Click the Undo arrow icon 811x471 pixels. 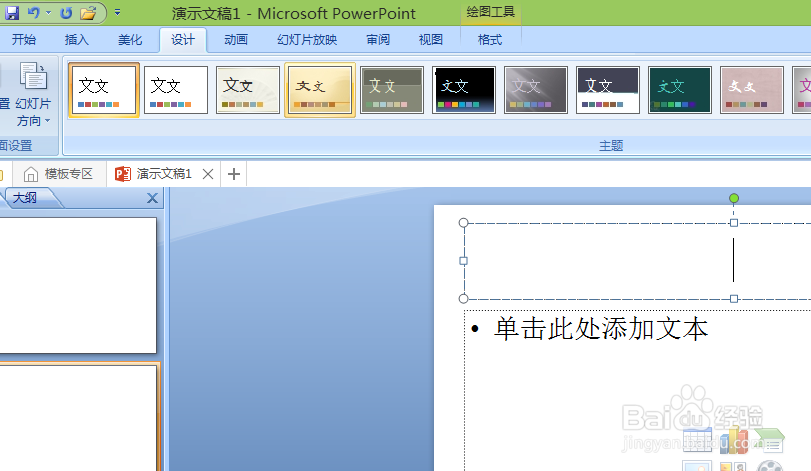(33, 12)
